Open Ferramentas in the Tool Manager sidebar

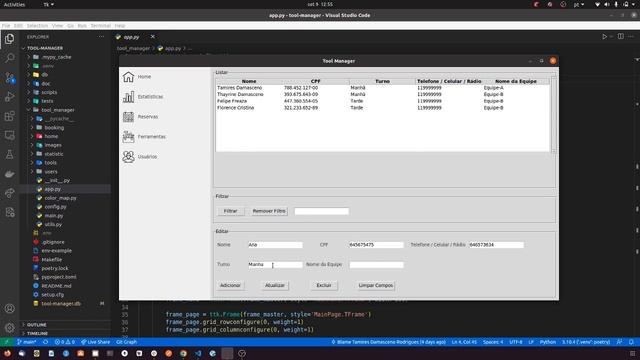[x=144, y=137]
